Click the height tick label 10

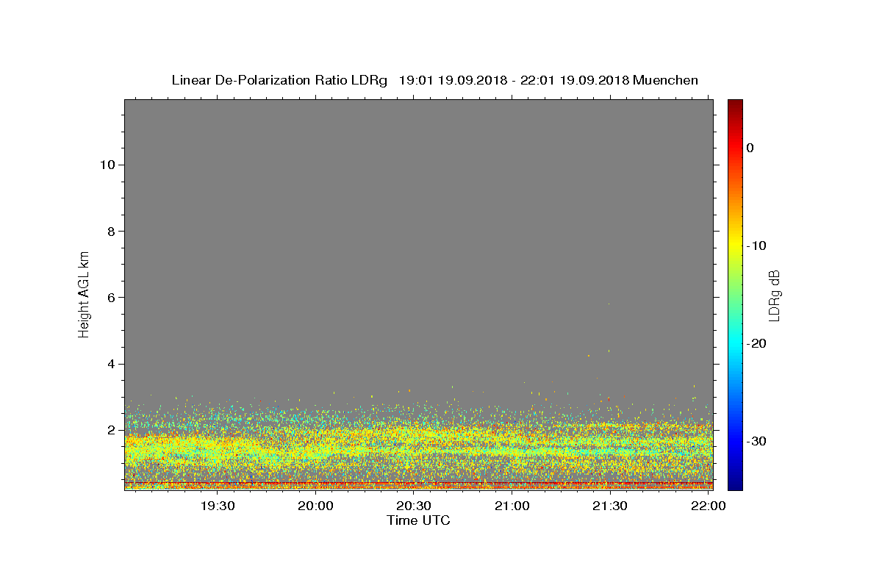(x=107, y=165)
